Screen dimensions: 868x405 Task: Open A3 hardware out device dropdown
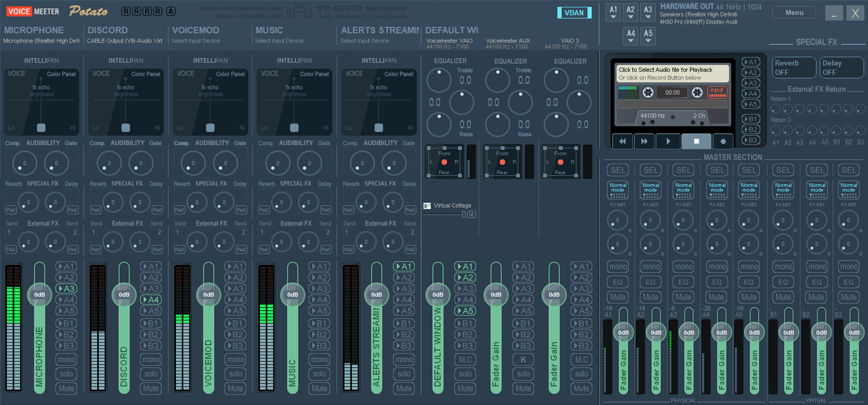(648, 12)
